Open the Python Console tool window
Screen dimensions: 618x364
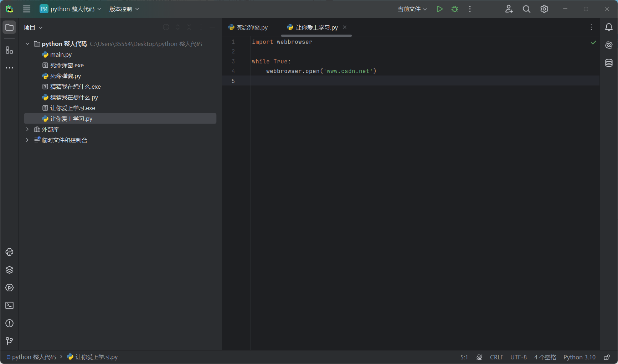click(x=10, y=252)
